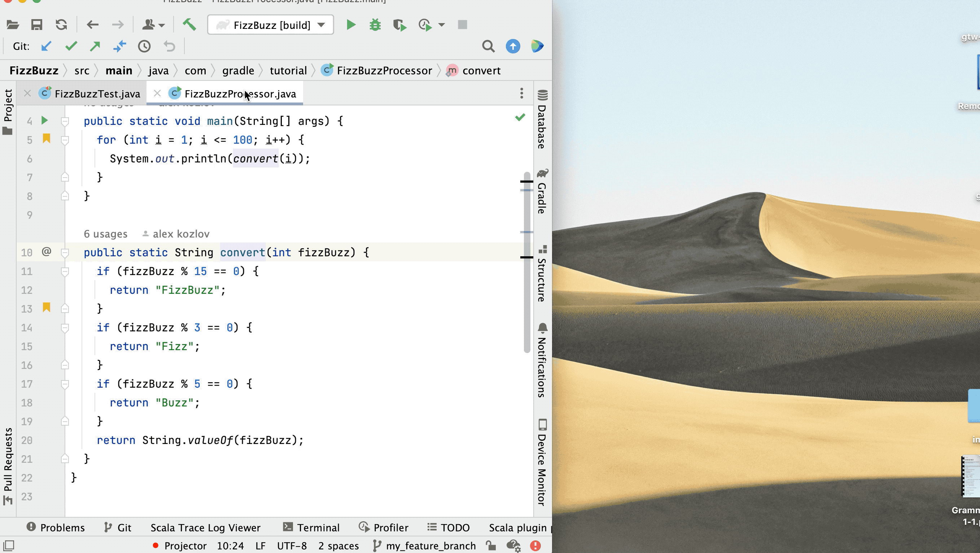Click the Stop square button
Image resolution: width=980 pixels, height=553 pixels.
click(462, 25)
